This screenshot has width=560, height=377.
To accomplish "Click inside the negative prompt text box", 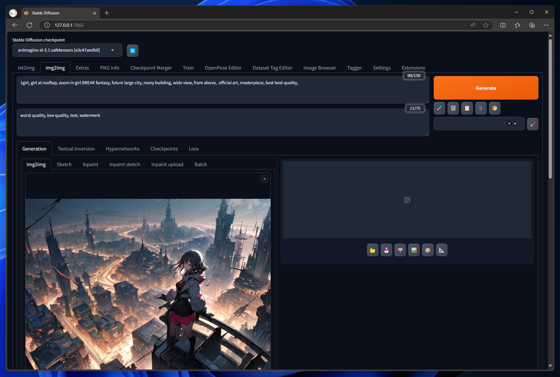I will (222, 122).
